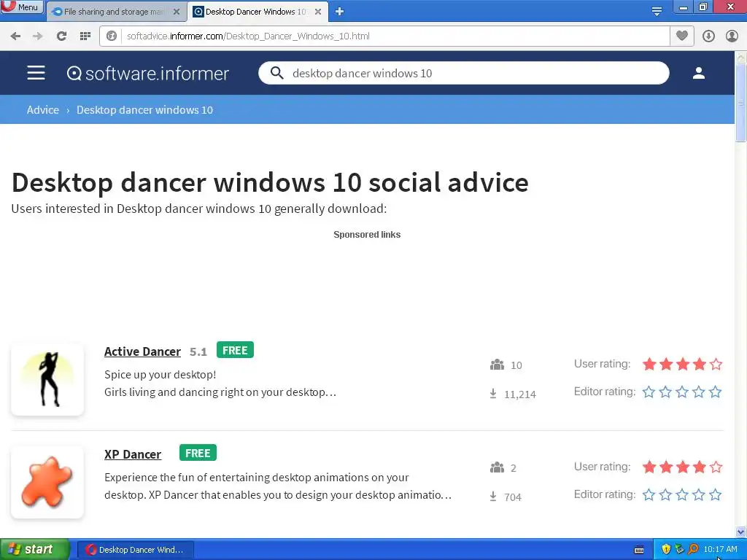Click Active Dancer user rating stars
747x560 pixels.
[682, 365]
